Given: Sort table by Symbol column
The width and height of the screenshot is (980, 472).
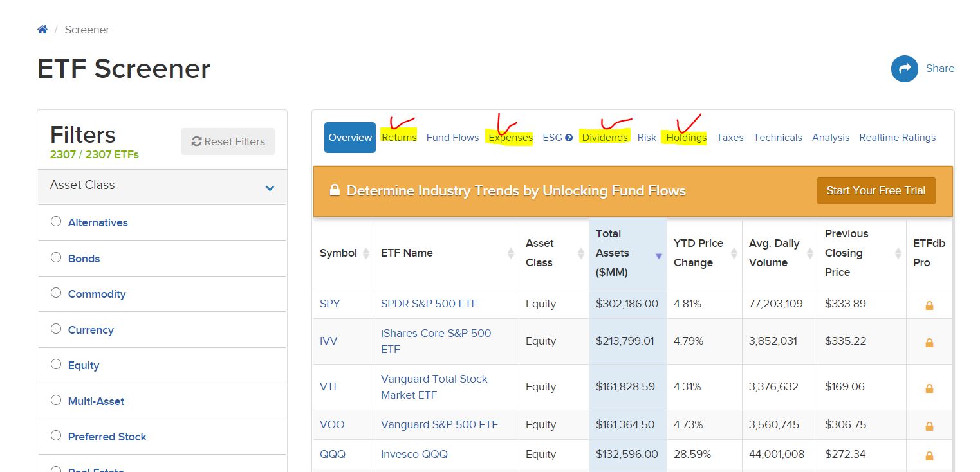Looking at the screenshot, I should pyautogui.click(x=344, y=253).
